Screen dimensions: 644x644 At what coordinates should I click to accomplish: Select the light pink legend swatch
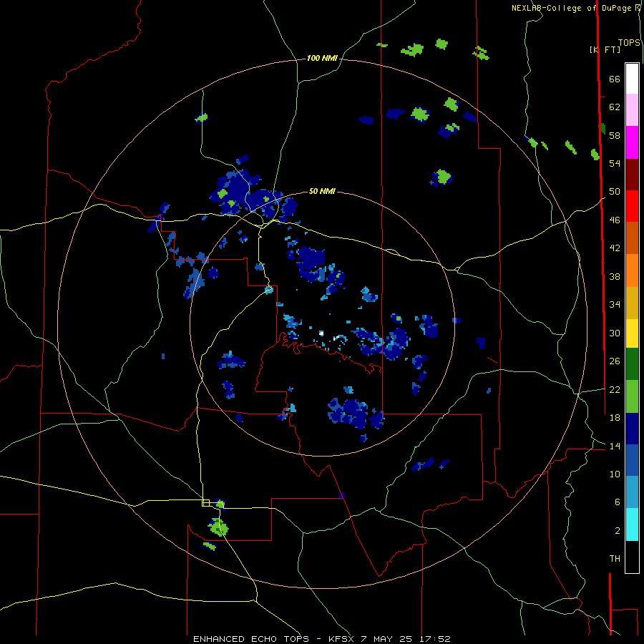632,109
